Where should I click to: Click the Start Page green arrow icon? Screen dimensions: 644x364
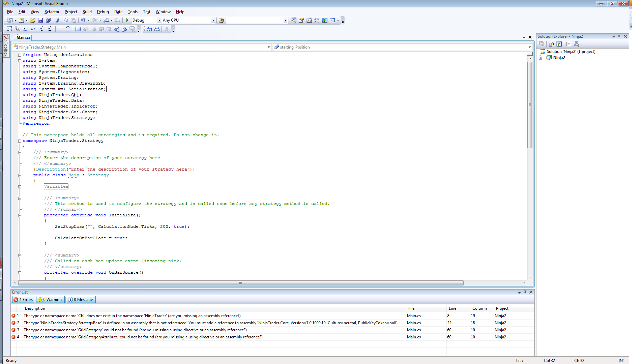click(x=325, y=20)
